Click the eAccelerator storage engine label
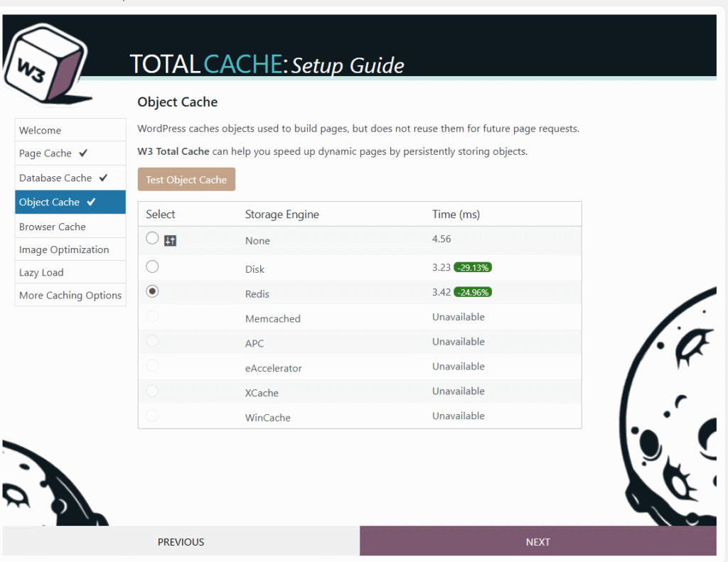The width and height of the screenshot is (728, 562). [x=274, y=368]
